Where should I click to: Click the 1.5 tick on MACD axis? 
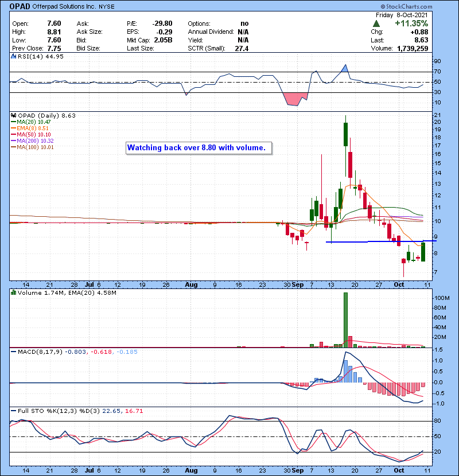[438, 350]
